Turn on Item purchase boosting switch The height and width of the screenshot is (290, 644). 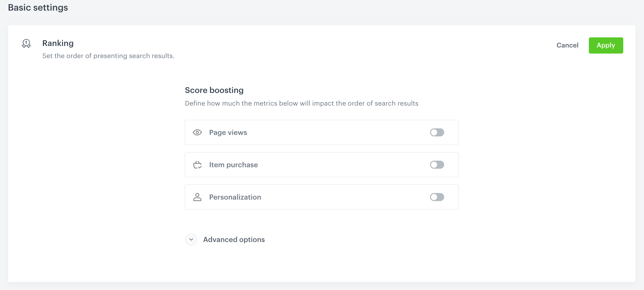[x=437, y=165]
